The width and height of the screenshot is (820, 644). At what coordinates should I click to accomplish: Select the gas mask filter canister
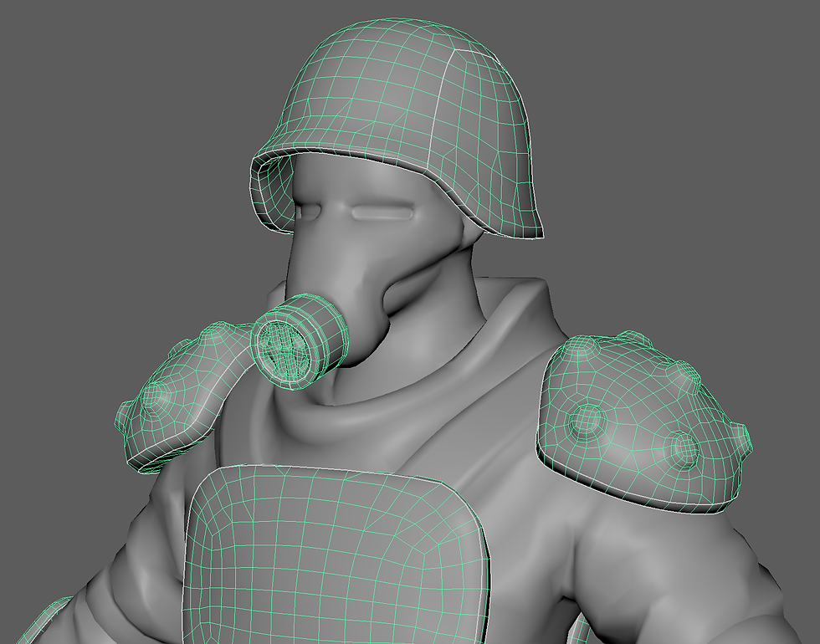[x=300, y=341]
